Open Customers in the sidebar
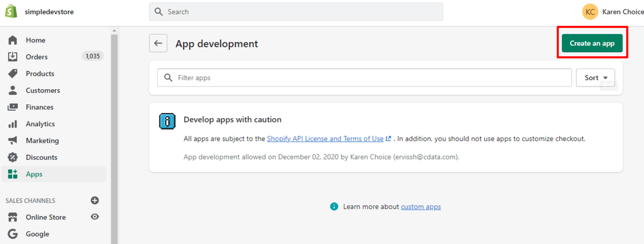The width and height of the screenshot is (644, 244). coord(43,90)
